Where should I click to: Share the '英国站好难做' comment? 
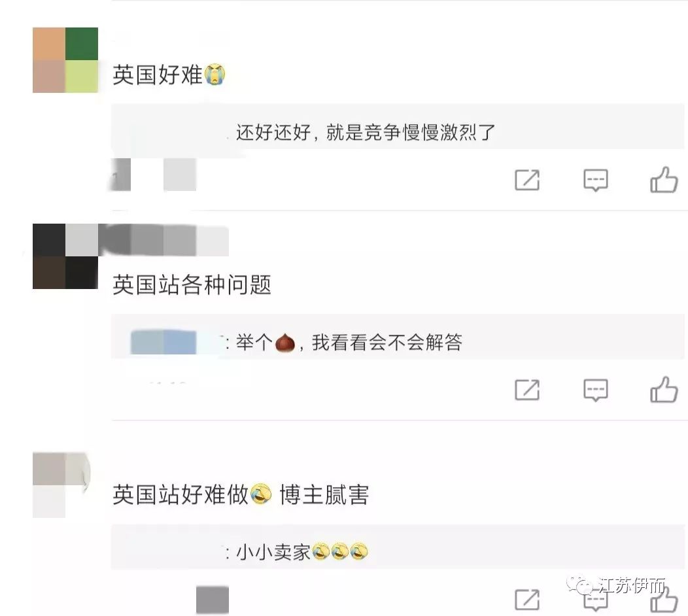(x=527, y=600)
